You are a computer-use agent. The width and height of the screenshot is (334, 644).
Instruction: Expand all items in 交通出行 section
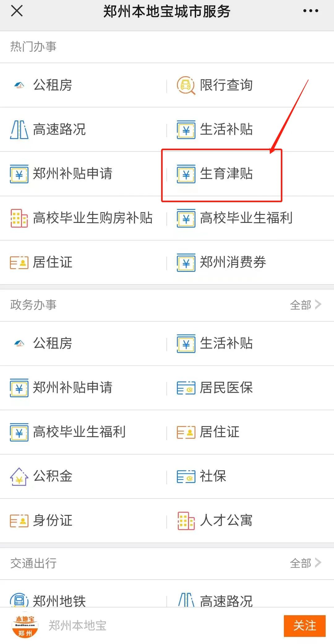tap(305, 563)
